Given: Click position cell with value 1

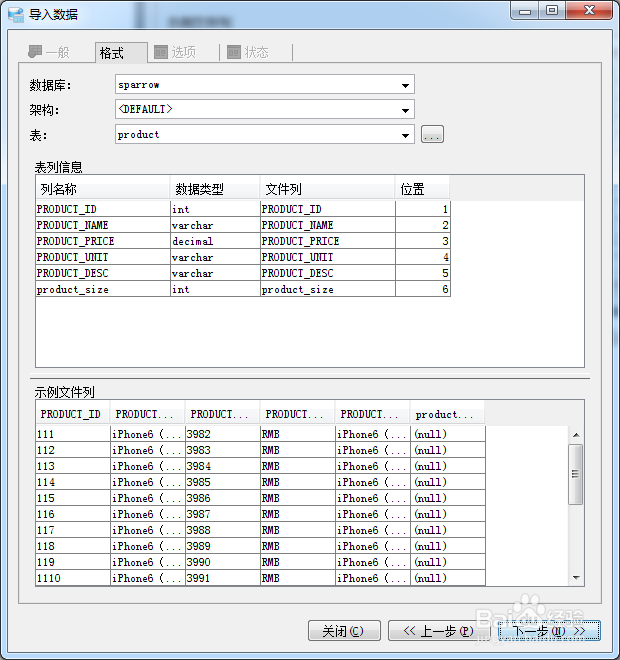Looking at the screenshot, I should [x=423, y=209].
